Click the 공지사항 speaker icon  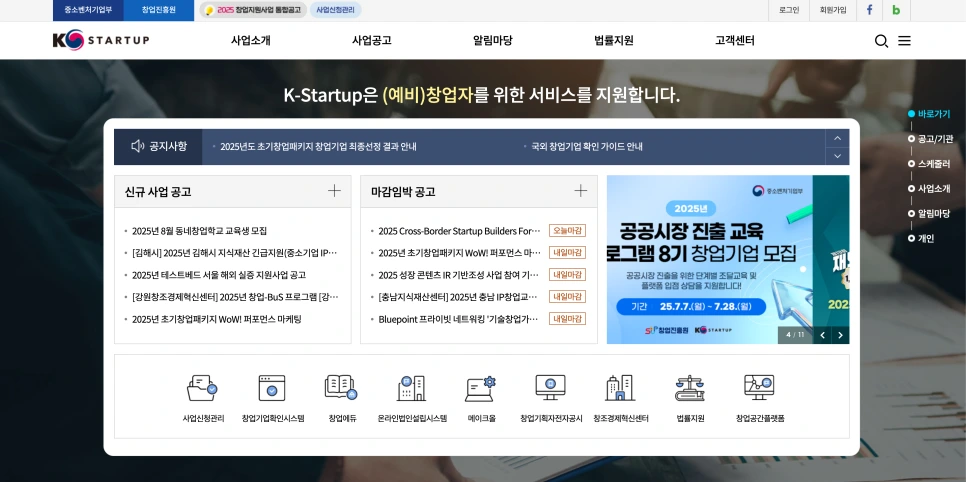pos(137,146)
